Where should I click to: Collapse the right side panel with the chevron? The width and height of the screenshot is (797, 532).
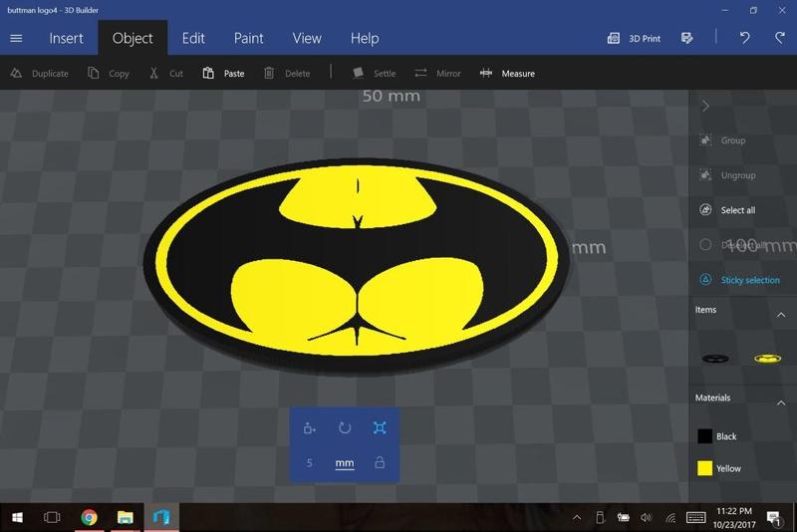click(705, 106)
